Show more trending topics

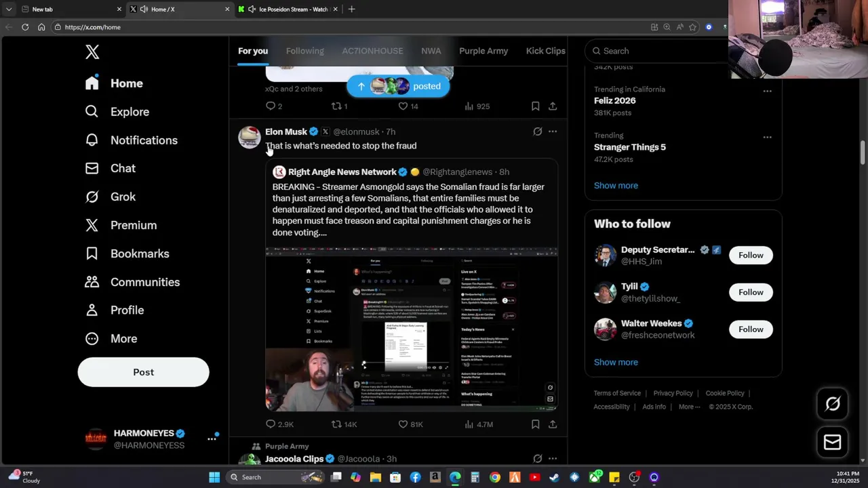point(616,186)
